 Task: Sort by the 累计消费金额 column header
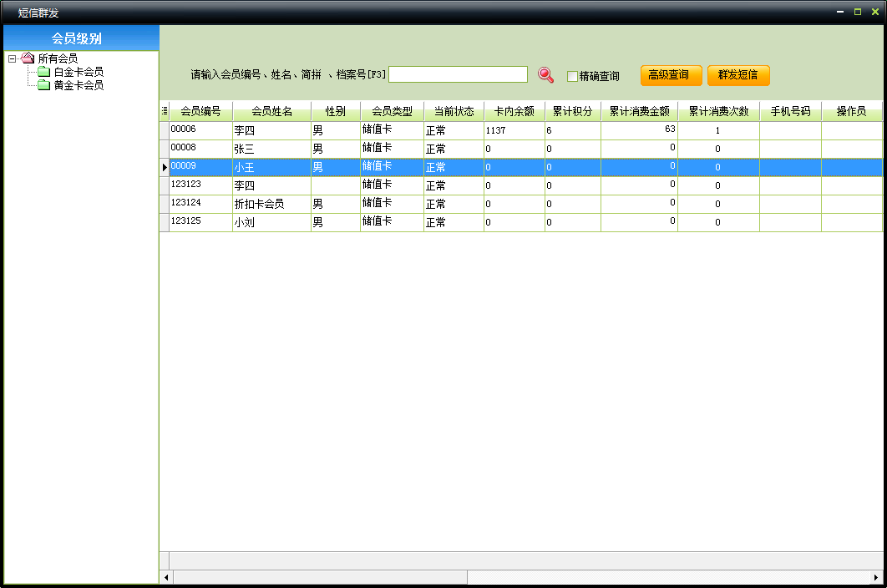pos(639,111)
